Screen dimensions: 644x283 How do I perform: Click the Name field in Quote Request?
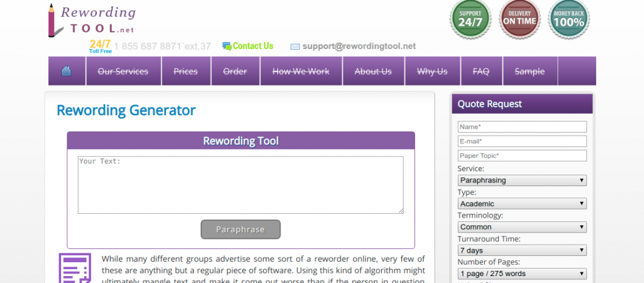pyautogui.click(x=522, y=127)
